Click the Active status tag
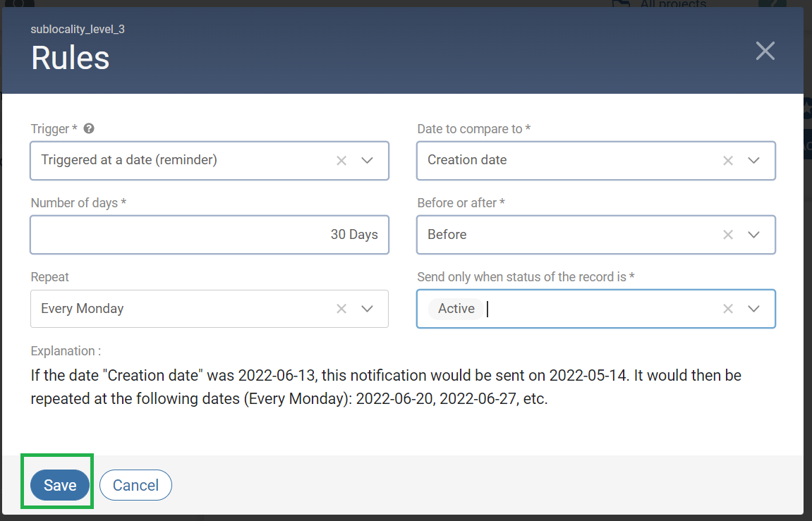This screenshot has height=521, width=812. click(456, 308)
